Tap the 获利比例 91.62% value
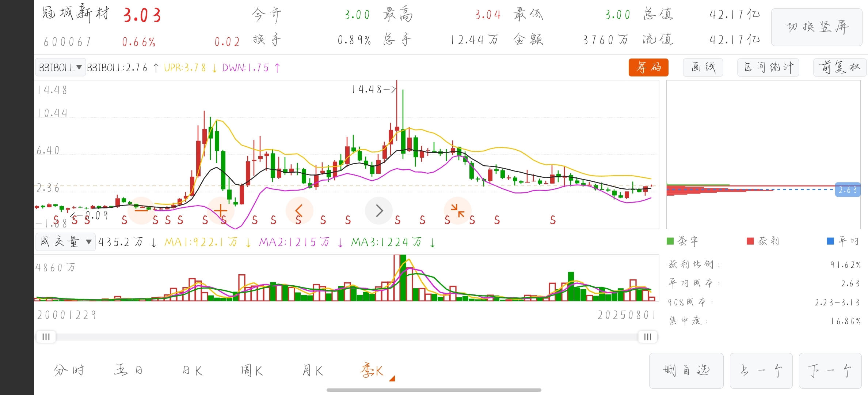 click(x=845, y=264)
